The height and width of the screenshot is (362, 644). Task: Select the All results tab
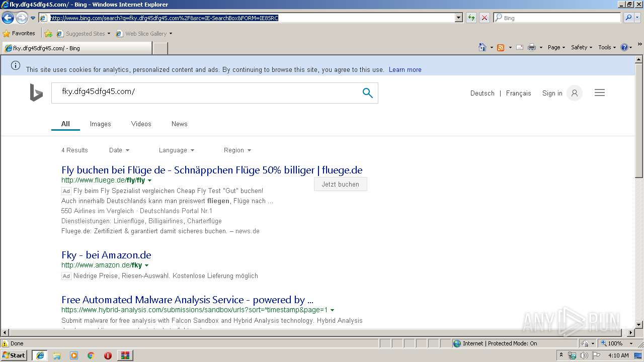[65, 124]
